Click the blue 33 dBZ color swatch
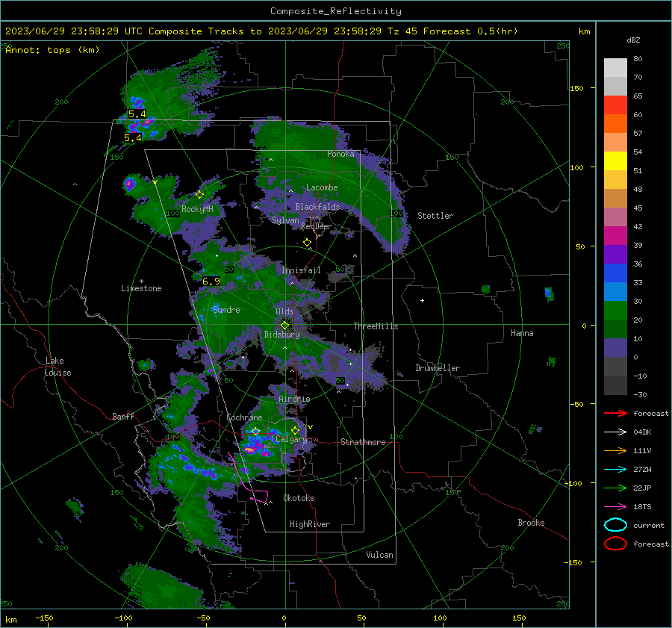The image size is (672, 628). coord(615,273)
